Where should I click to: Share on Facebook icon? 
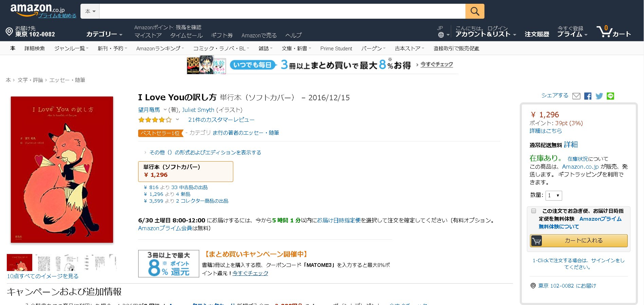coord(588,96)
